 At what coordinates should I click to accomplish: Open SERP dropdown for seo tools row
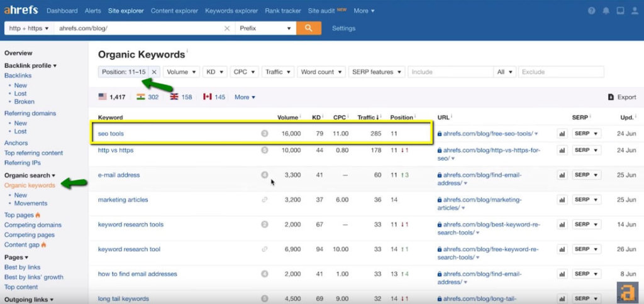tap(587, 134)
